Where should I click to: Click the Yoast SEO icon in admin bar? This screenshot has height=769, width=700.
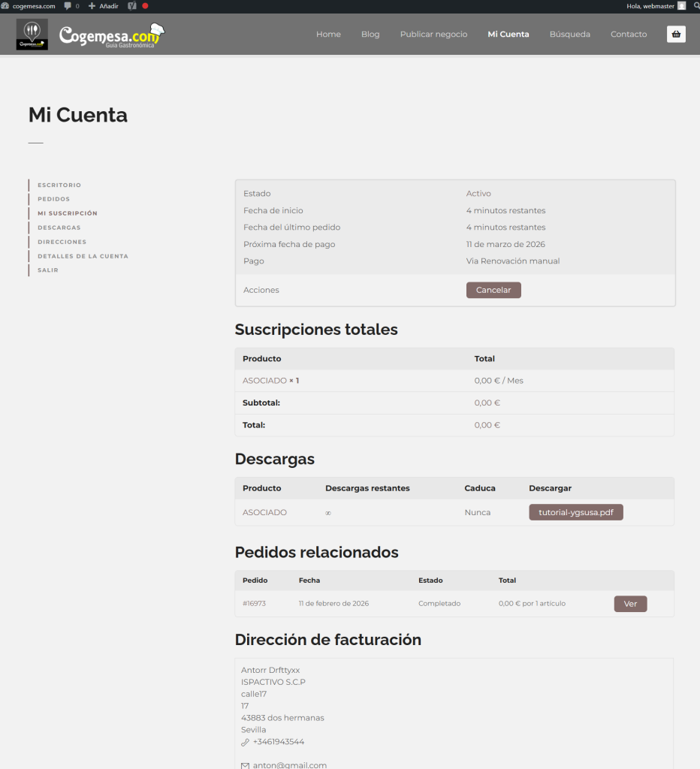click(x=131, y=6)
